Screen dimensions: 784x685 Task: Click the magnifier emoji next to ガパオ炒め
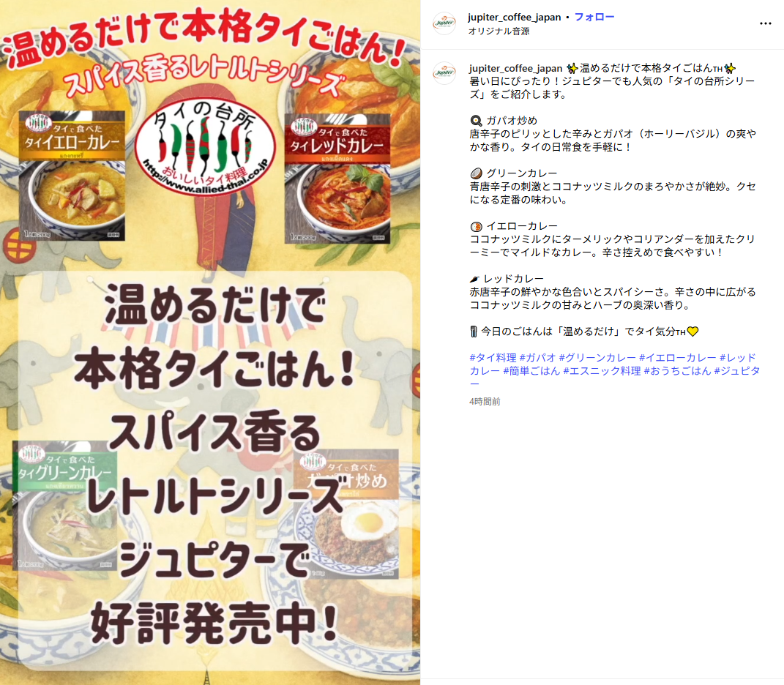pyautogui.click(x=476, y=121)
